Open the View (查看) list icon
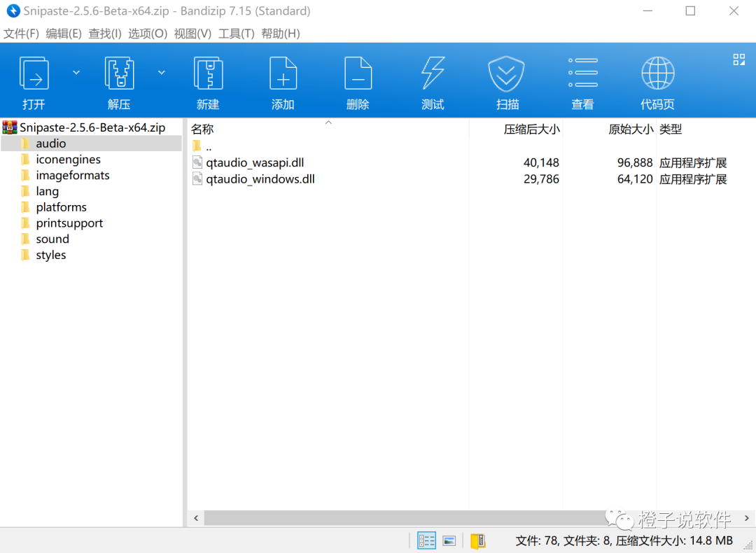Viewport: 756px width, 553px height. [582, 73]
